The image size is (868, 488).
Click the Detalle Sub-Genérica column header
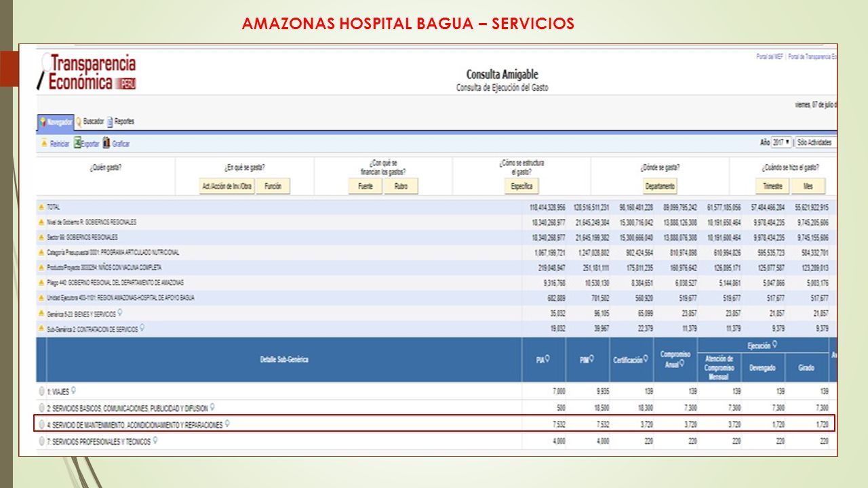tap(284, 360)
